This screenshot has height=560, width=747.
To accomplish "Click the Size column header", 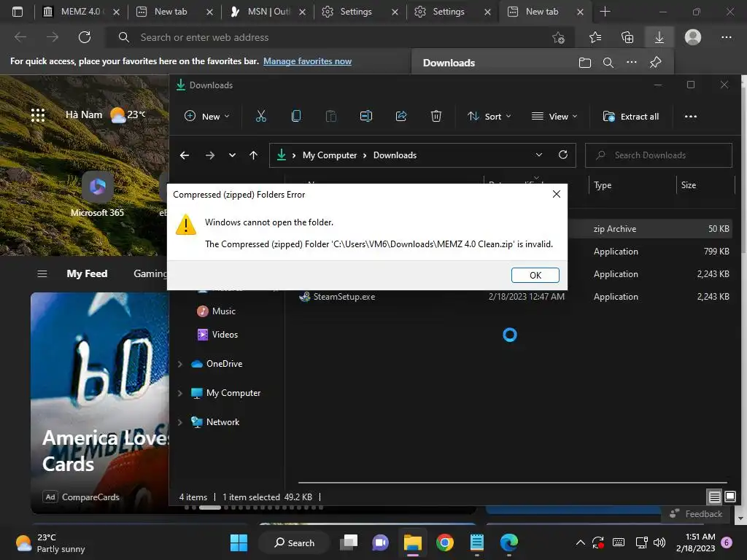I will click(689, 185).
